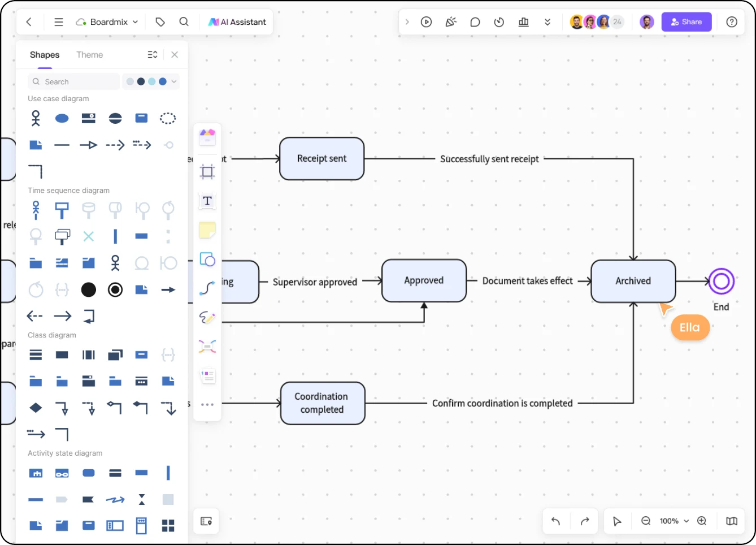Screen dimensions: 756x545
Task: Start presentation with the play icon
Action: [x=427, y=22]
